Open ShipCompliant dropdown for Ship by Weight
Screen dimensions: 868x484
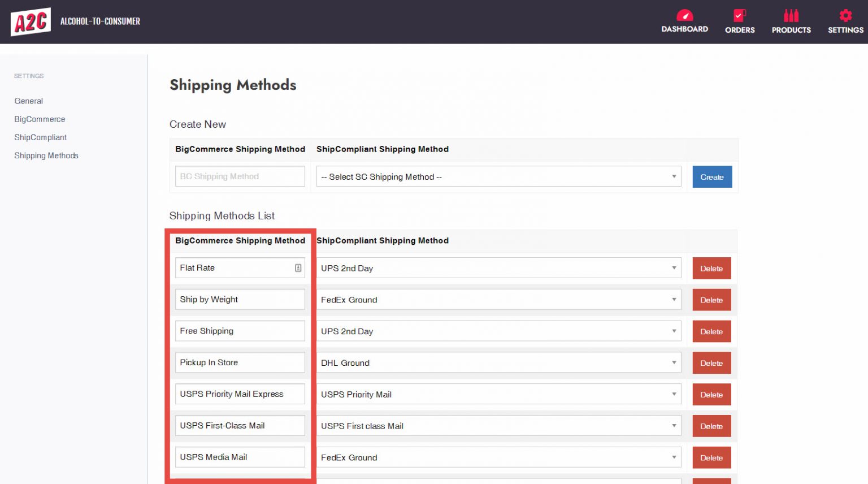click(498, 300)
